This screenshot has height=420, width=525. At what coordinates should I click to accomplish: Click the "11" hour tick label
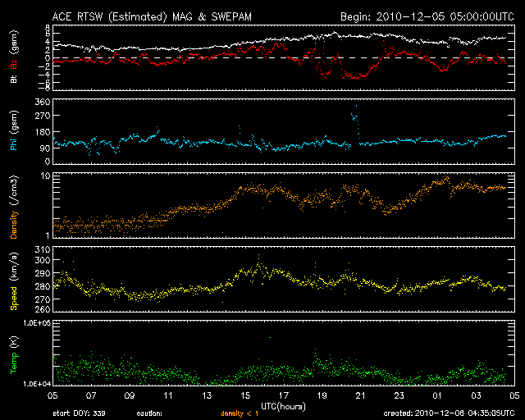(x=168, y=395)
